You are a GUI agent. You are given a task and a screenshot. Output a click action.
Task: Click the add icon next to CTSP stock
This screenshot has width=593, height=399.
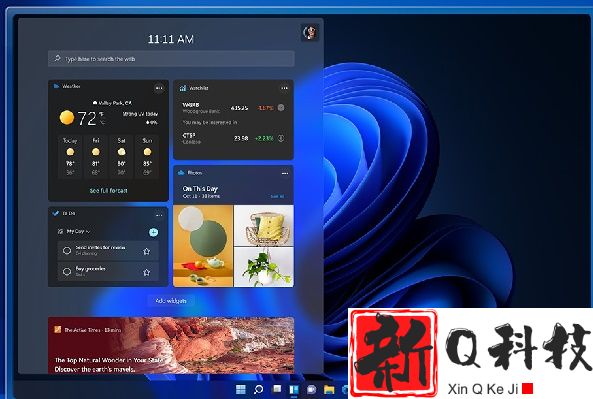coord(281,138)
